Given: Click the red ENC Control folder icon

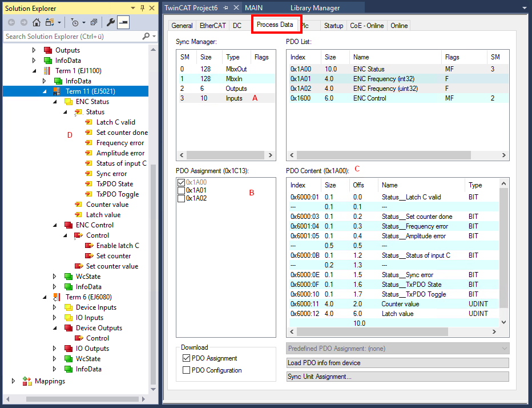Looking at the screenshot, I should click(x=68, y=225).
